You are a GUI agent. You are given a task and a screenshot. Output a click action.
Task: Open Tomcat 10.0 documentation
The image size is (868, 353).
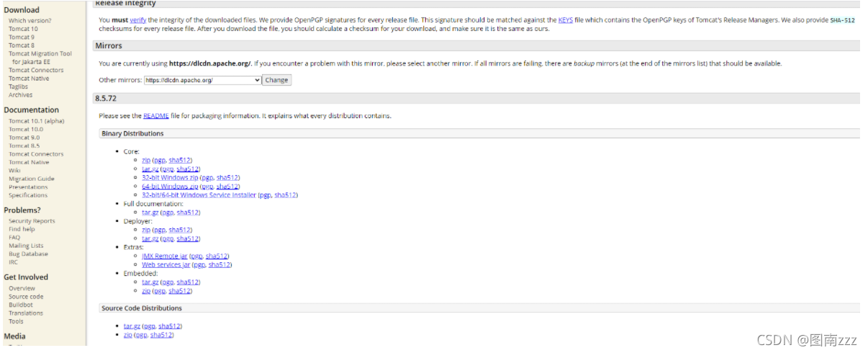click(26, 130)
